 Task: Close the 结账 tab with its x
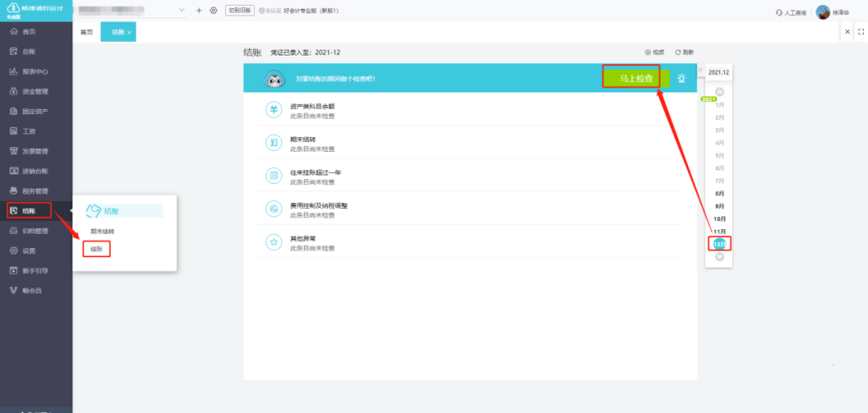pos(129,33)
